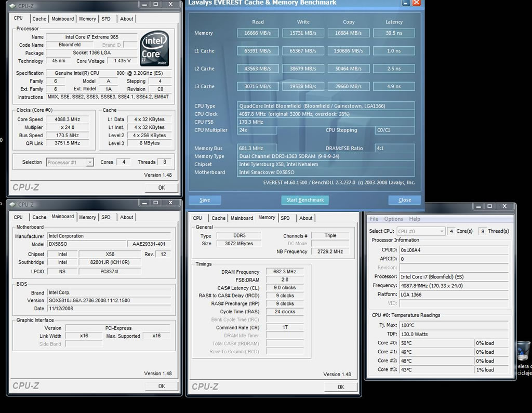Open the Help menu in temperature window

click(x=414, y=219)
